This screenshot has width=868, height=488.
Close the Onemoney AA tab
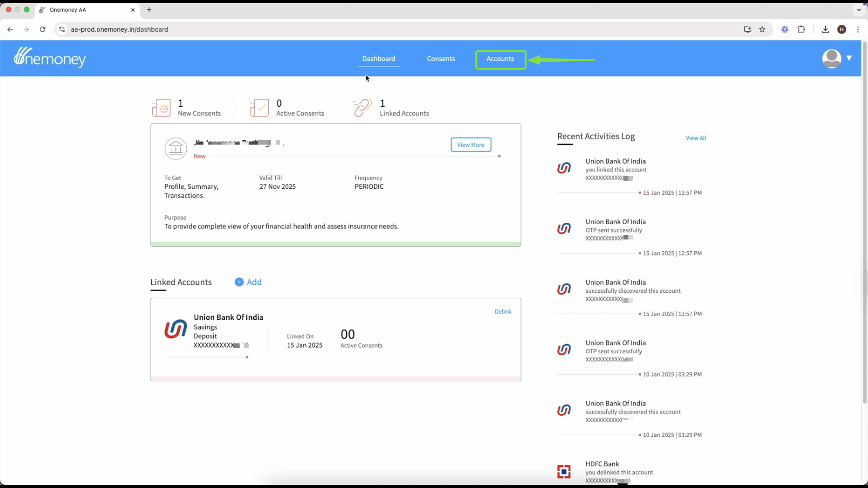(x=133, y=10)
